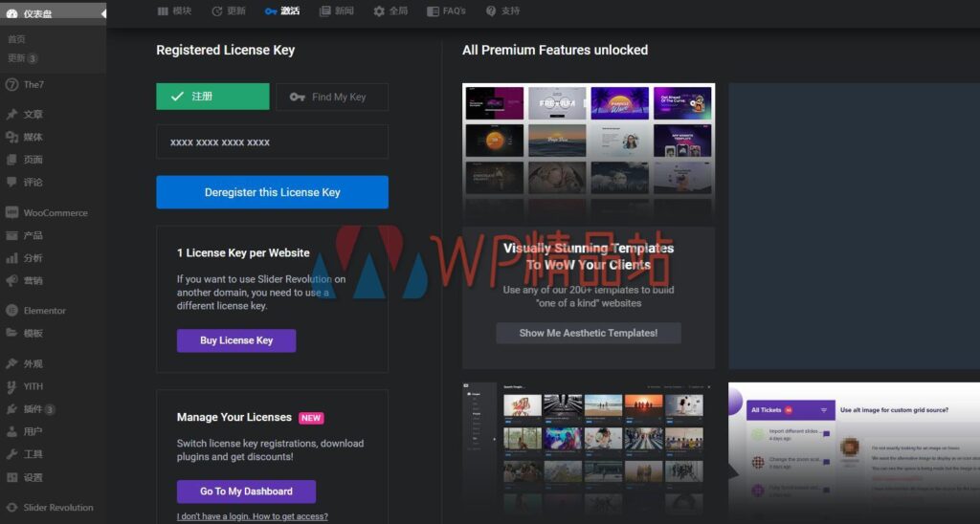This screenshot has height=524, width=980.
Task: Click the NEW badge beside Manage Your Licenses
Action: coord(311,418)
